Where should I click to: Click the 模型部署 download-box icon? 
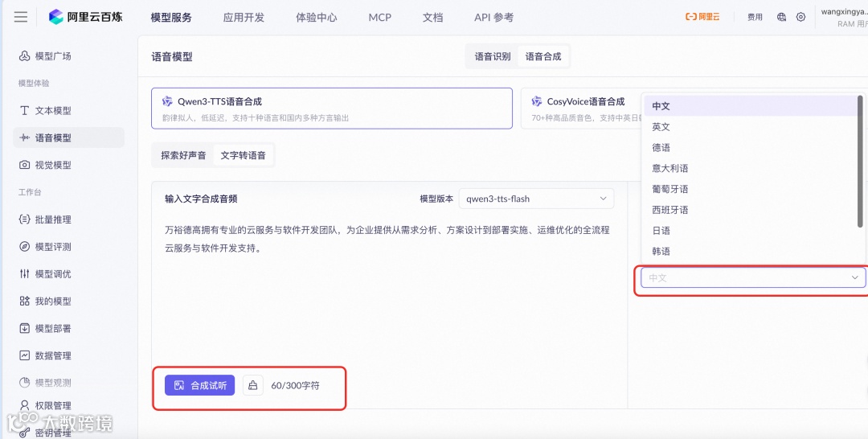click(24, 328)
